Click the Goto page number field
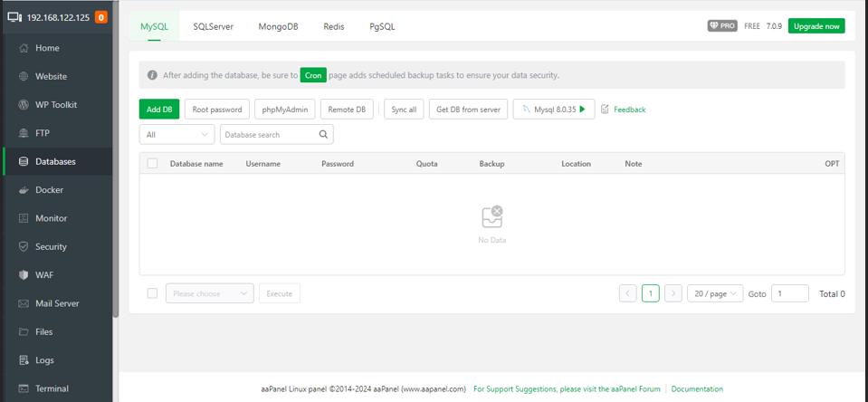This screenshot has width=868, height=402. (x=790, y=293)
